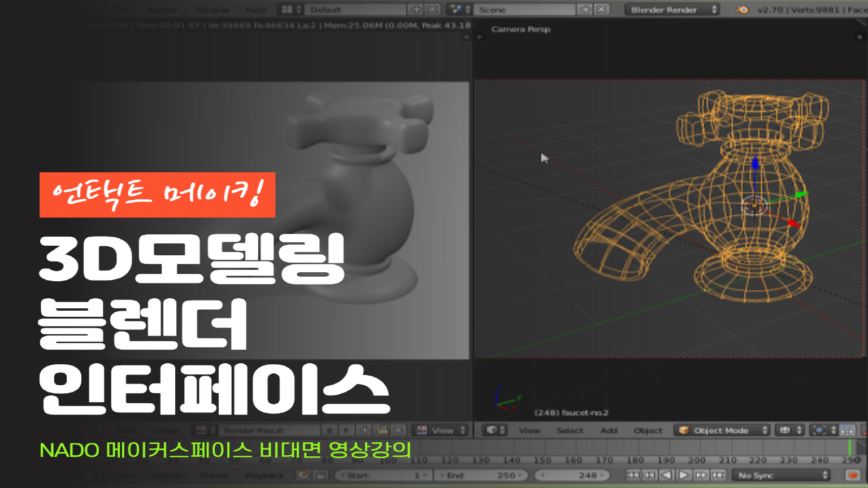Open the 3D viewport Add menu
The width and height of the screenshot is (868, 488).
click(x=609, y=430)
